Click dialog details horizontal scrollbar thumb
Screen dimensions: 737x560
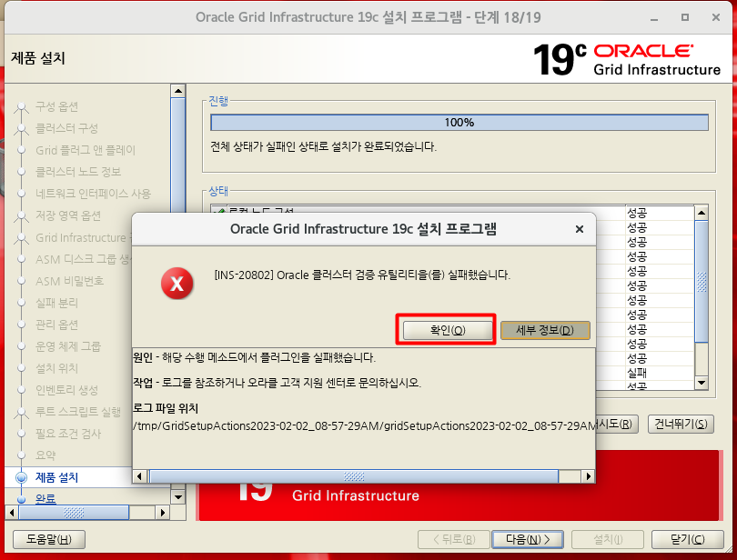[x=353, y=476]
